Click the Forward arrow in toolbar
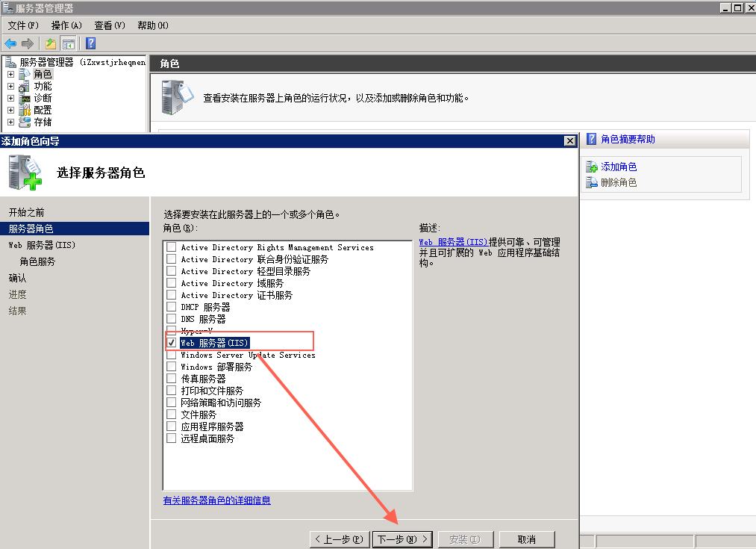This screenshot has height=549, width=756. (x=28, y=43)
